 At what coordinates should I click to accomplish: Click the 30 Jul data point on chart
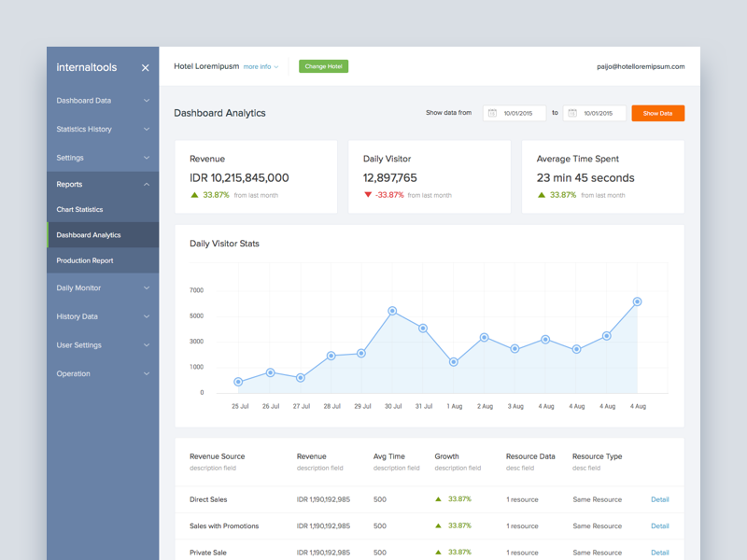(x=392, y=311)
